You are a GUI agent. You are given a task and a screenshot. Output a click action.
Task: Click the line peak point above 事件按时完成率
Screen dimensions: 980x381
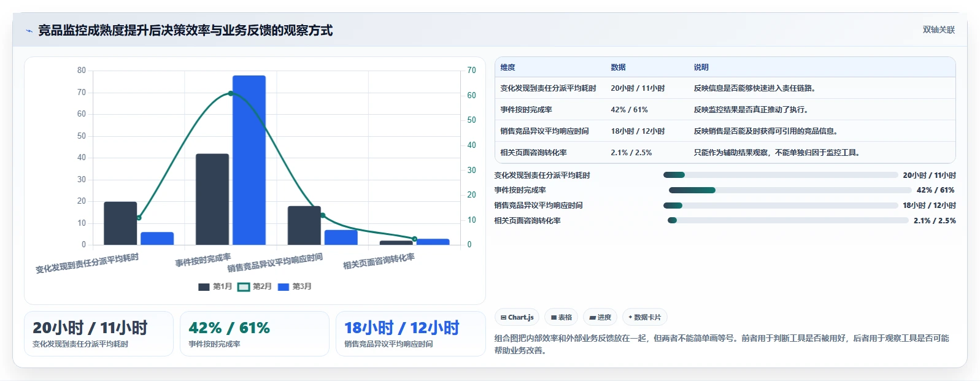pos(231,93)
